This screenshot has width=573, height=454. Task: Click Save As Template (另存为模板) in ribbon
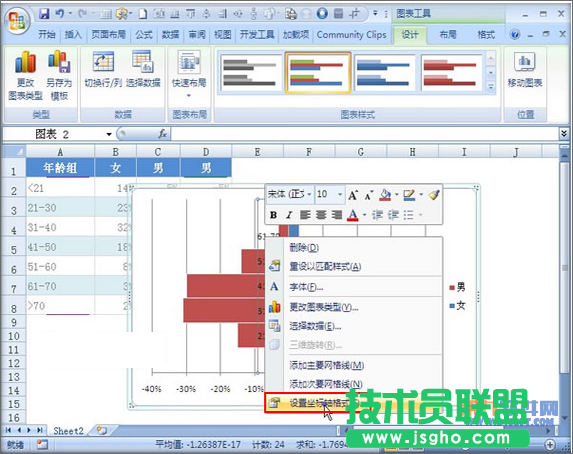click(x=59, y=76)
